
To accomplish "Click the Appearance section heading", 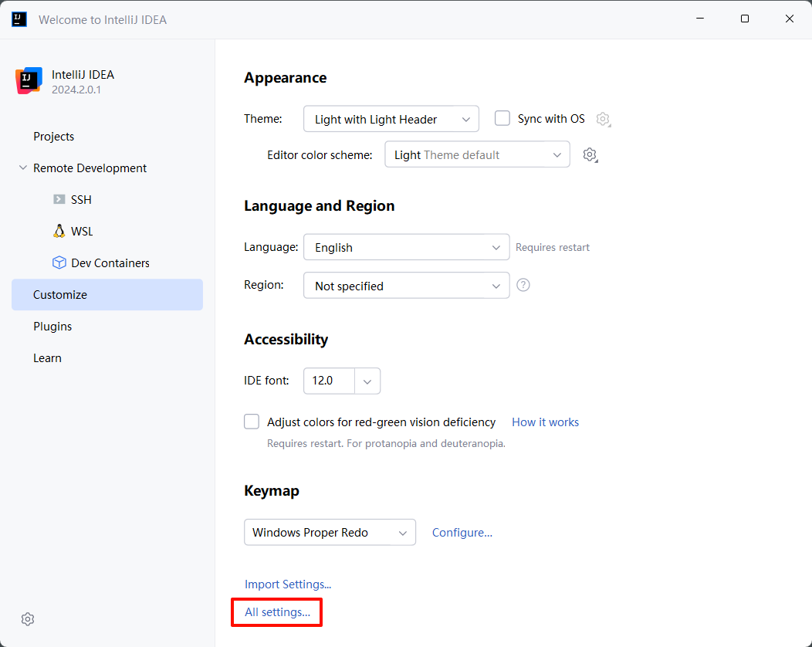I will pos(286,78).
